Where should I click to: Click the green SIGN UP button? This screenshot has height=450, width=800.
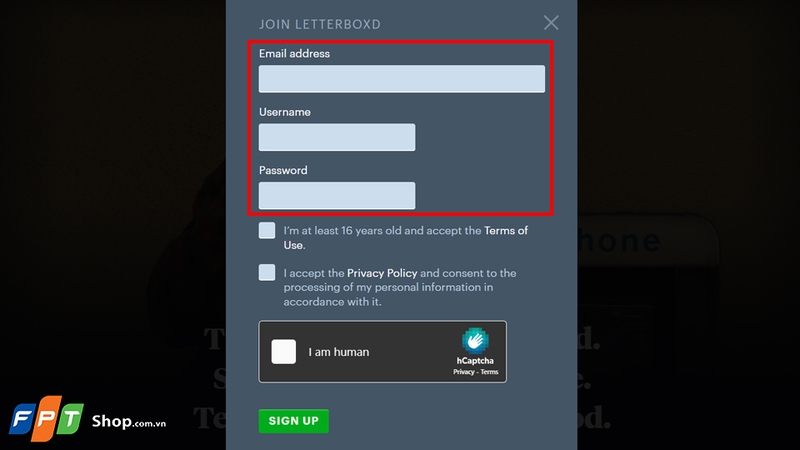click(293, 421)
